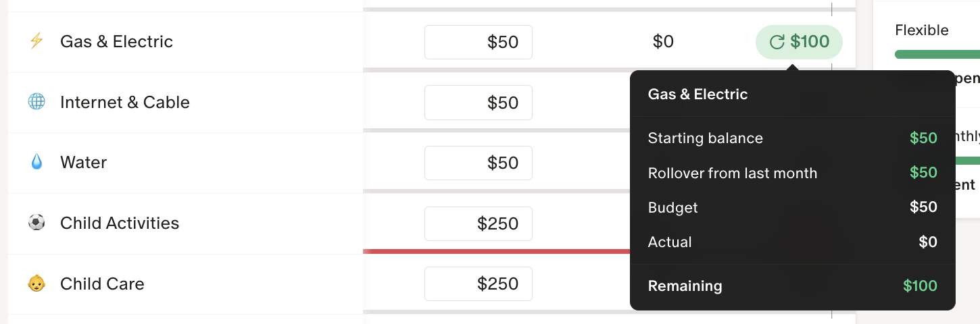Click the $0 actual amount for Gas & Electric
This screenshot has height=324, width=980.
pyautogui.click(x=663, y=42)
